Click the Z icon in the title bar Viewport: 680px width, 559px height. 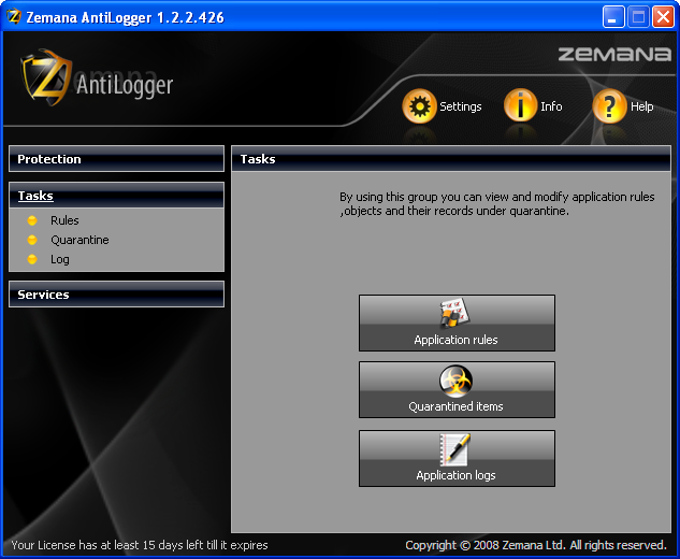pos(14,17)
